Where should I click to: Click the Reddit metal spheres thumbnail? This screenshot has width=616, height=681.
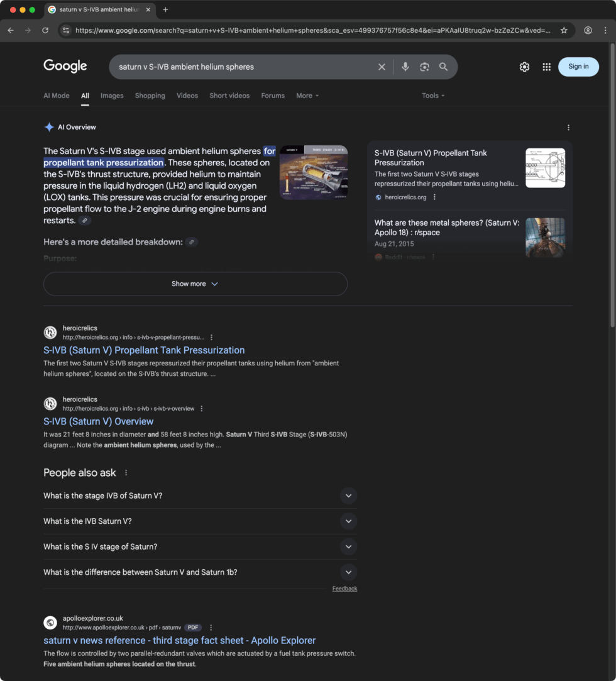(x=545, y=237)
